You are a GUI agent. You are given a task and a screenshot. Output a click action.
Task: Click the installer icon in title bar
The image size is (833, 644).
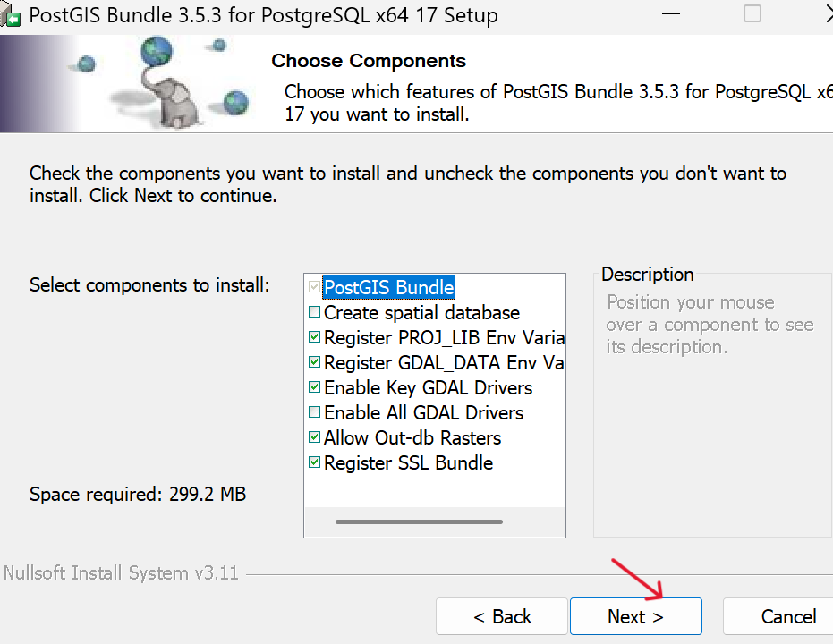pyautogui.click(x=11, y=15)
